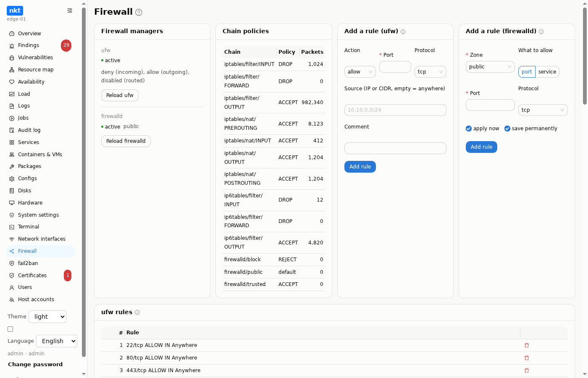
Task: Click the Terminal icon in the sidebar
Action: (x=12, y=227)
